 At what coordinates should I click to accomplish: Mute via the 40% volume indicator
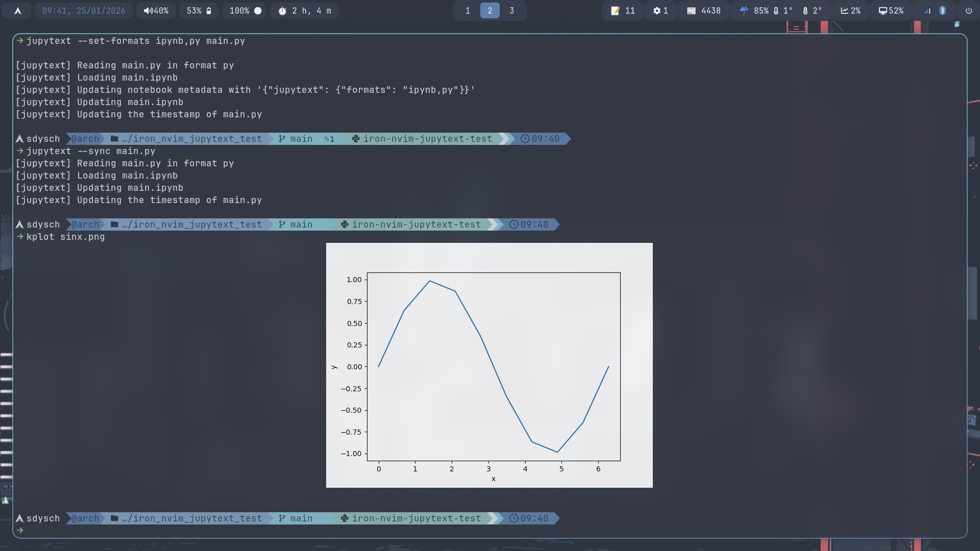156,11
